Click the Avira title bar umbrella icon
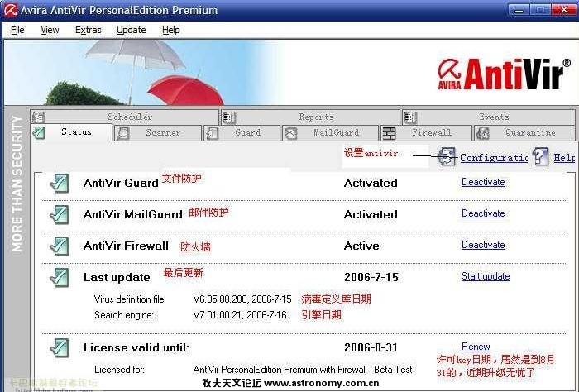 point(10,10)
